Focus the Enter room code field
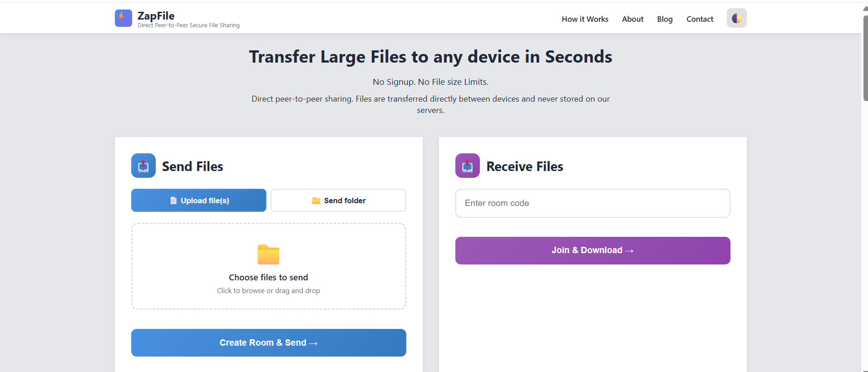868x372 pixels. coord(592,203)
